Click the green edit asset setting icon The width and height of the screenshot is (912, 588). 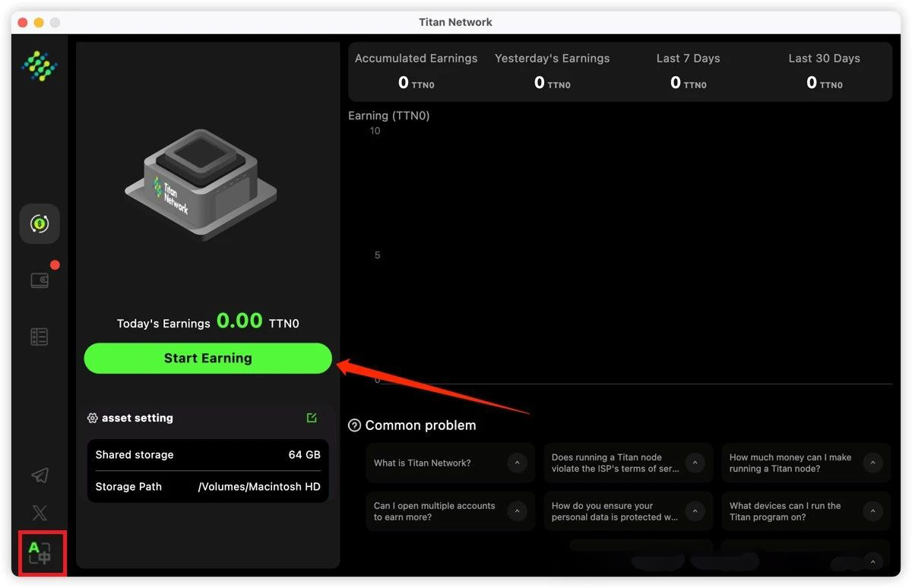pyautogui.click(x=312, y=418)
